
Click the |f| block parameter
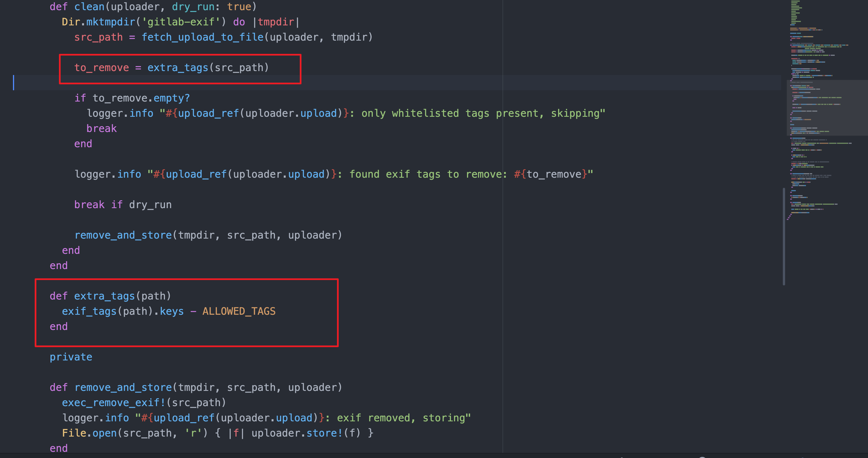coord(236,433)
